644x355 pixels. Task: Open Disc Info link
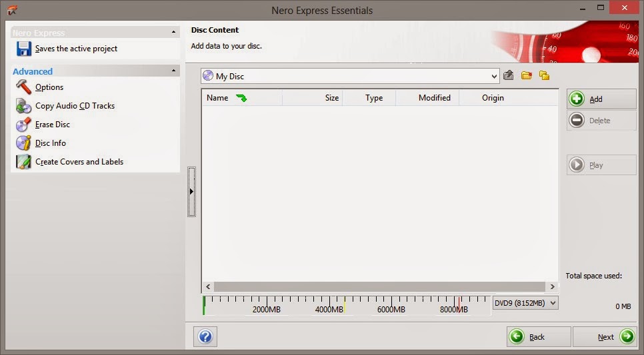coord(51,143)
